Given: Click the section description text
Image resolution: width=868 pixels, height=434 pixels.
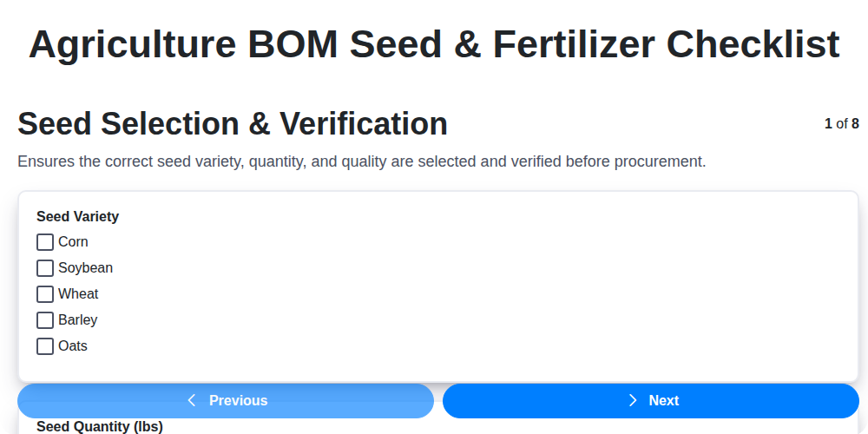Looking at the screenshot, I should (x=362, y=161).
